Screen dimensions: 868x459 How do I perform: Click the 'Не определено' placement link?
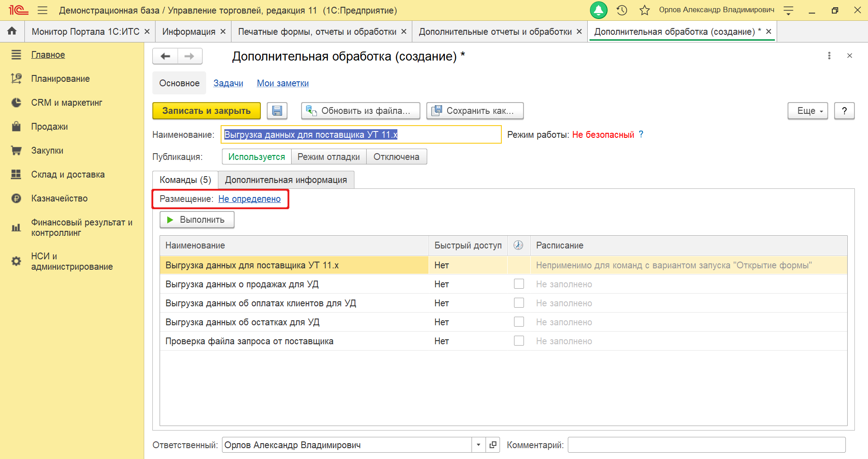(250, 199)
